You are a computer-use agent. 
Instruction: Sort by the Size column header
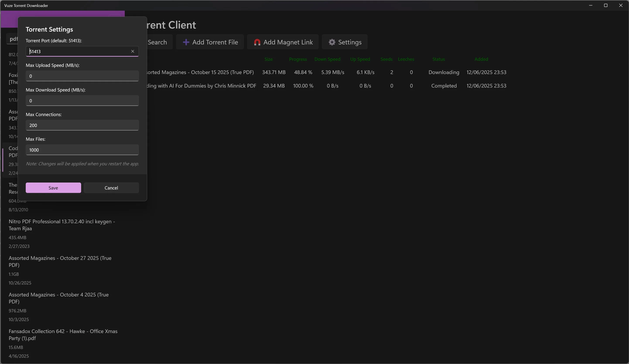point(268,59)
